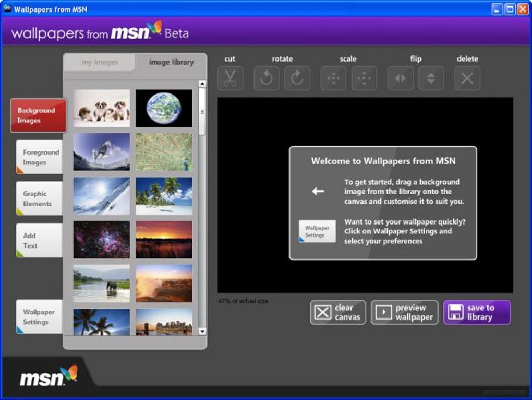Switch to the my images tab

point(100,63)
